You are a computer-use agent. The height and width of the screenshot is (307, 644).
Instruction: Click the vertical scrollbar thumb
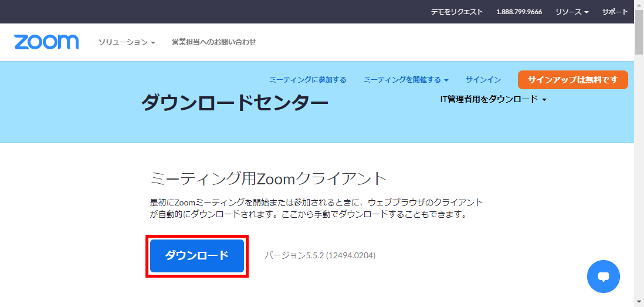click(639, 32)
